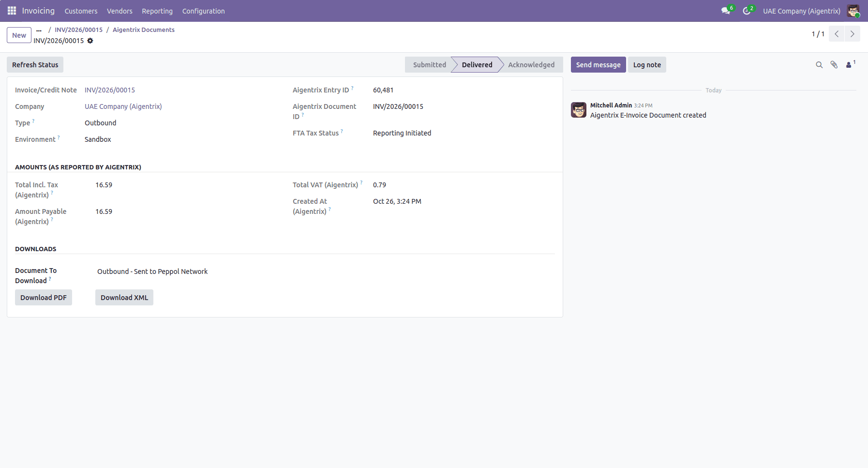
Task: Switch company via UAE Company (Aigentrix) selector
Action: 801,11
